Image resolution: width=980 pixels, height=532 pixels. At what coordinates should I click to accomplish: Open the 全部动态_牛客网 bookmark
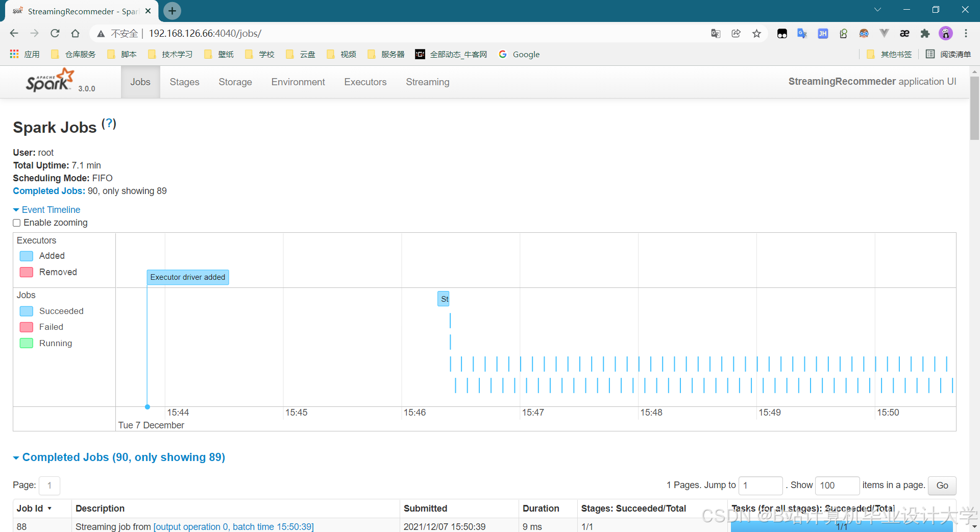[451, 54]
